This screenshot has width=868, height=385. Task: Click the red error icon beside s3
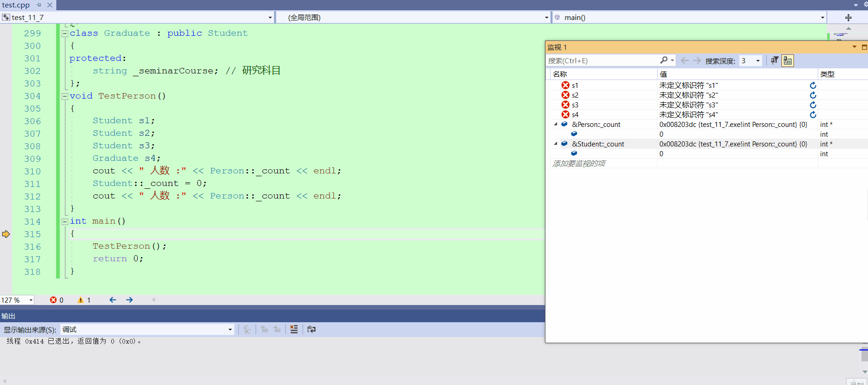[565, 105]
